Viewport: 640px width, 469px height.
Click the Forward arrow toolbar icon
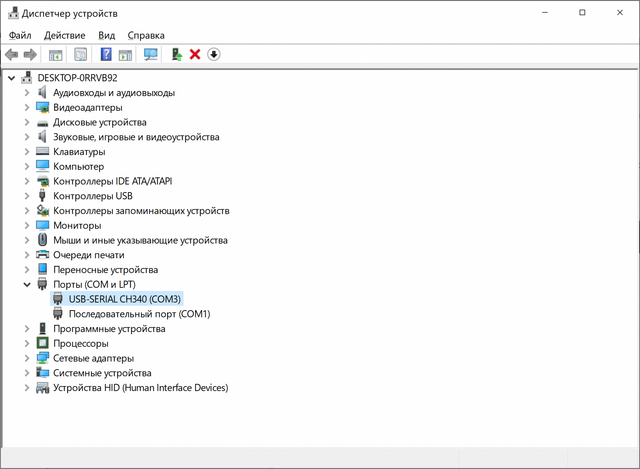click(30, 54)
